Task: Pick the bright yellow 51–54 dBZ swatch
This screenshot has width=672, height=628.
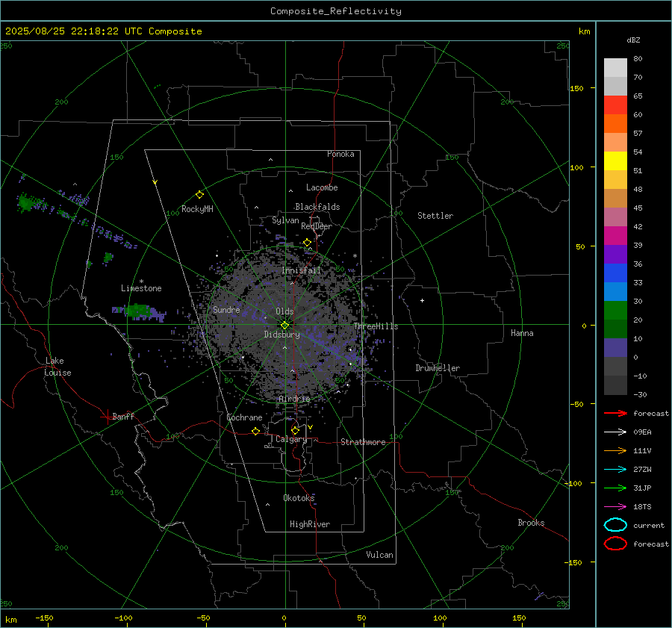Action: pyautogui.click(x=615, y=161)
